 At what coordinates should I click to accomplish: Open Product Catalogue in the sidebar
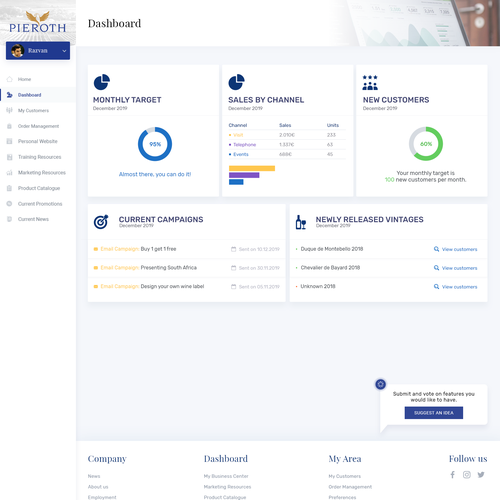pyautogui.click(x=38, y=188)
